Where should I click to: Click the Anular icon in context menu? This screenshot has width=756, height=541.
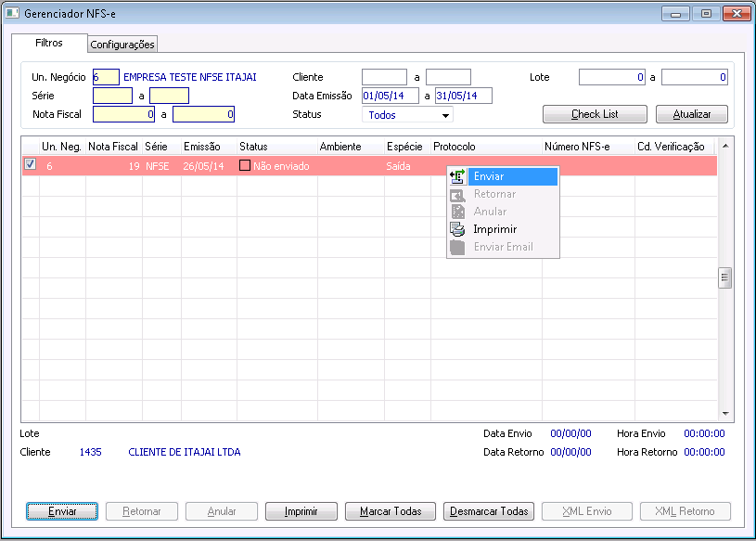(x=457, y=212)
